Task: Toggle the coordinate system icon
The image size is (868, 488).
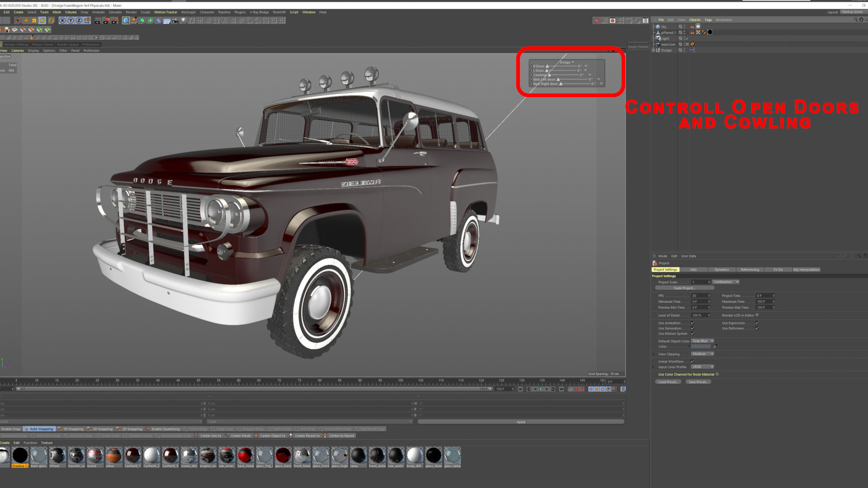Action: point(87,20)
